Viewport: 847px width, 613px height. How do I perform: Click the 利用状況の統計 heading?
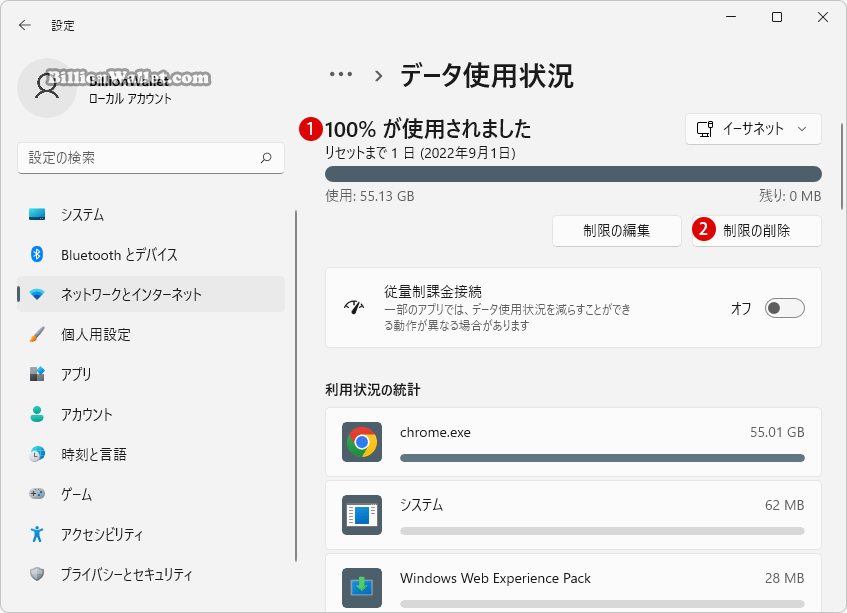(373, 390)
